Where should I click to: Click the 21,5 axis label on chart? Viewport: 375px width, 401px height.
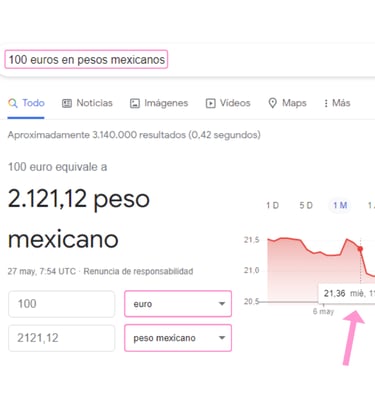(251, 240)
